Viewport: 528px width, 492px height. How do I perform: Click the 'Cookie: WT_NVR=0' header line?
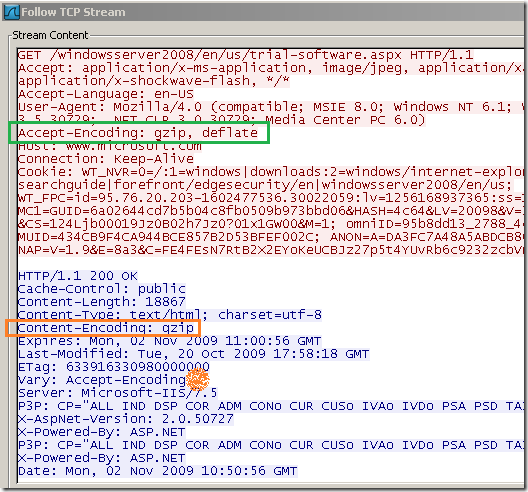point(271,172)
